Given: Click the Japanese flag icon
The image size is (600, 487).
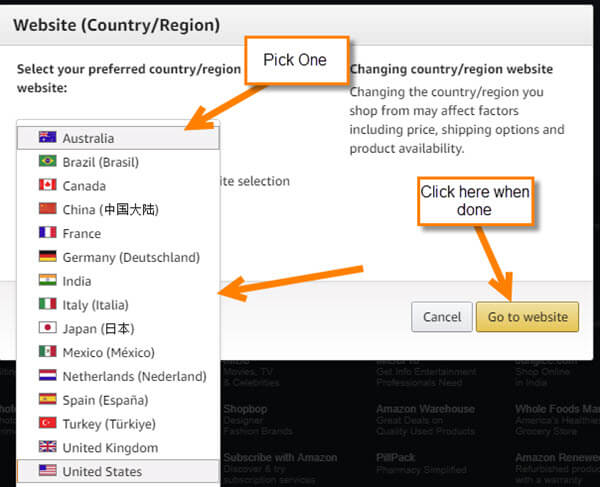Looking at the screenshot, I should (x=47, y=327).
